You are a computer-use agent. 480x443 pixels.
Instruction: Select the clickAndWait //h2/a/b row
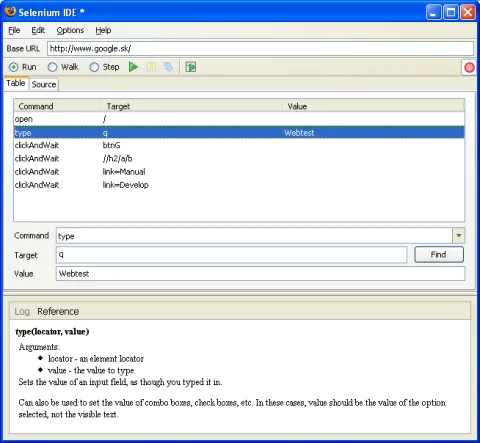pyautogui.click(x=239, y=159)
